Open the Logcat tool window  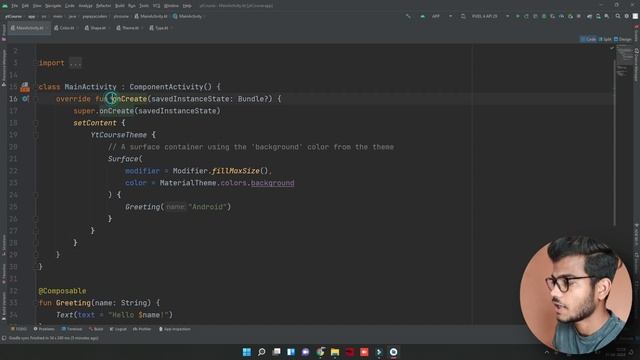(x=118, y=329)
